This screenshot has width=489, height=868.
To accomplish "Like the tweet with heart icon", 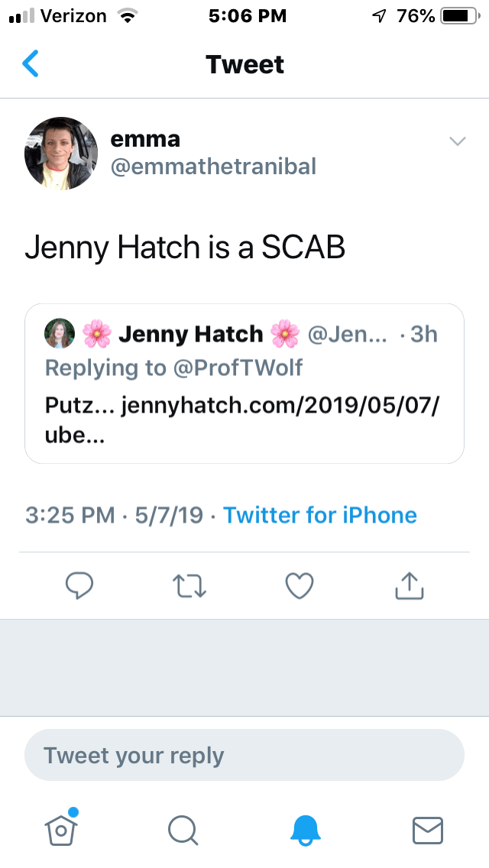I will [300, 585].
